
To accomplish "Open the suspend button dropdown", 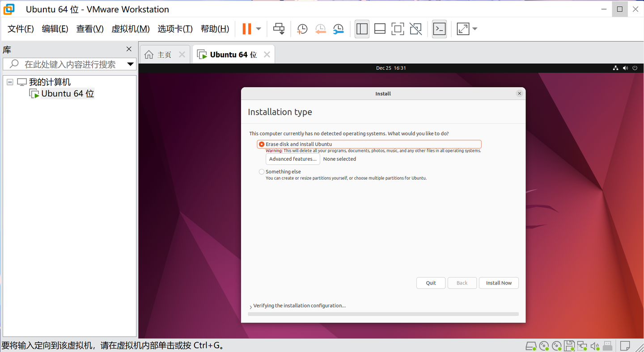I will coord(258,29).
